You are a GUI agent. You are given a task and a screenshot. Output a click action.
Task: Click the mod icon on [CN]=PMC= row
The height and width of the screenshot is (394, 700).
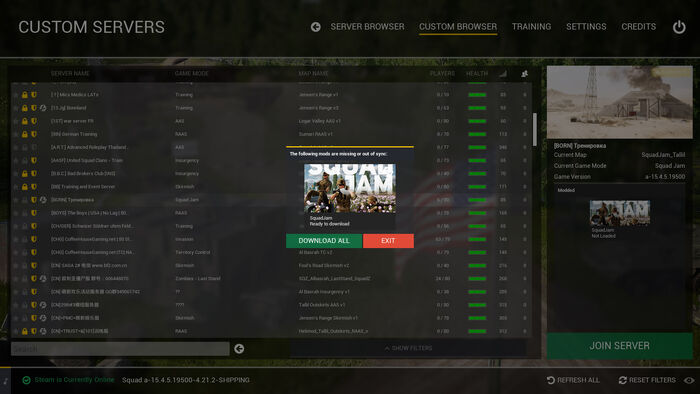[x=43, y=318]
